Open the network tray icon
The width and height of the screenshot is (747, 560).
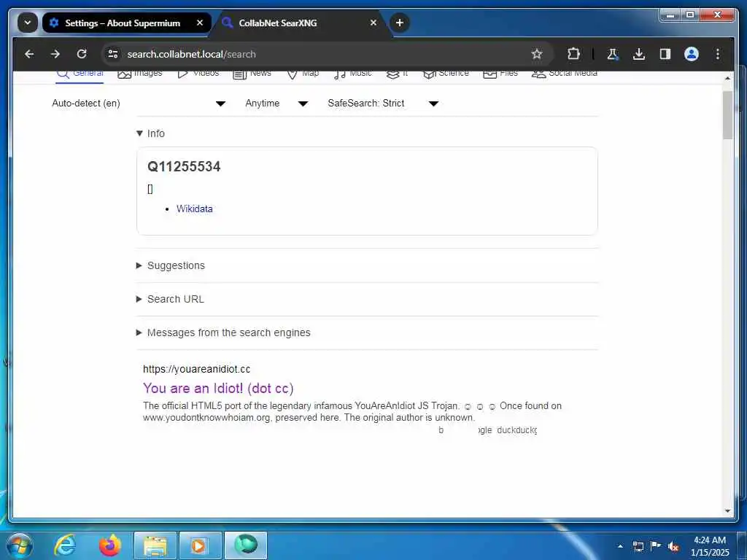[638, 546]
